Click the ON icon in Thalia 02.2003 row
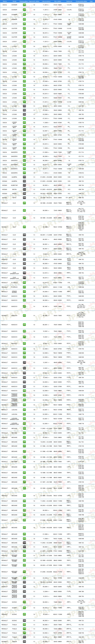Viewport: 95px width, 644px height. 24,641
